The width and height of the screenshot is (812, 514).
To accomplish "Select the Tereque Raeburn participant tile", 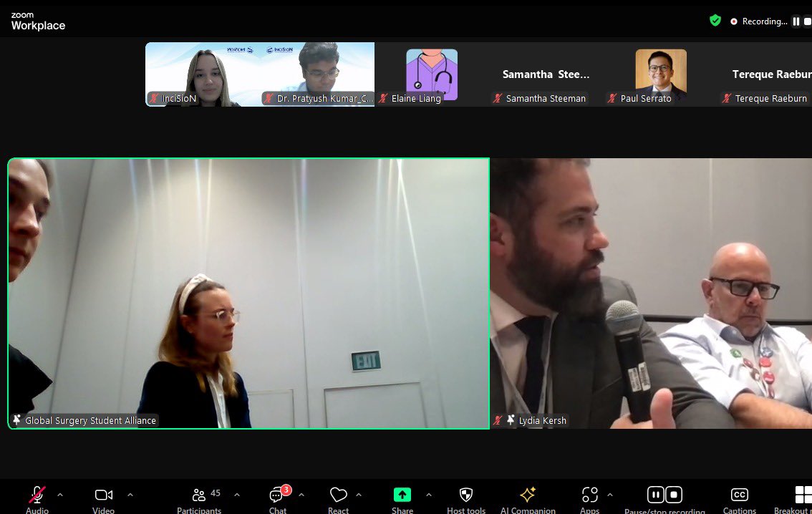I will click(x=765, y=74).
